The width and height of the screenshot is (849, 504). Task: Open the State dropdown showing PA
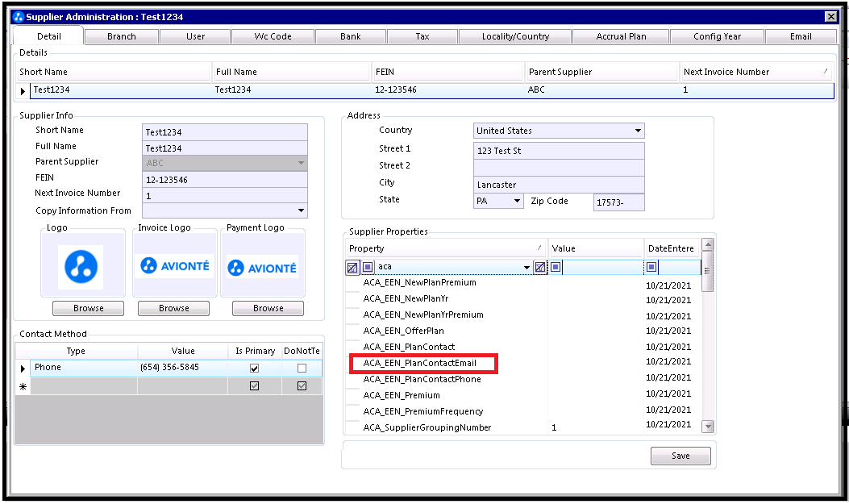click(498, 201)
